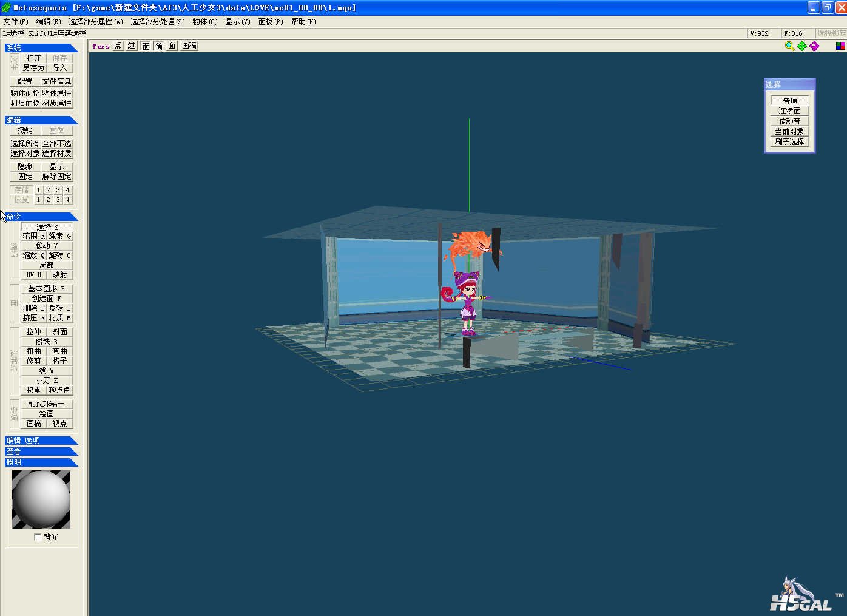The width and height of the screenshot is (847, 616).
Task: Activate the 磁铁 B magnet tool
Action: coord(47,342)
